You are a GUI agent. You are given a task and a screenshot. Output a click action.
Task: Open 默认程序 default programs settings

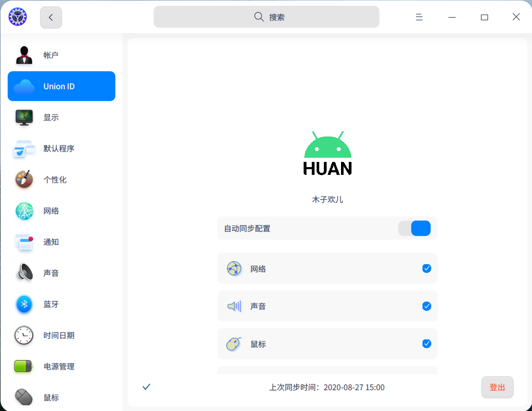coord(61,148)
